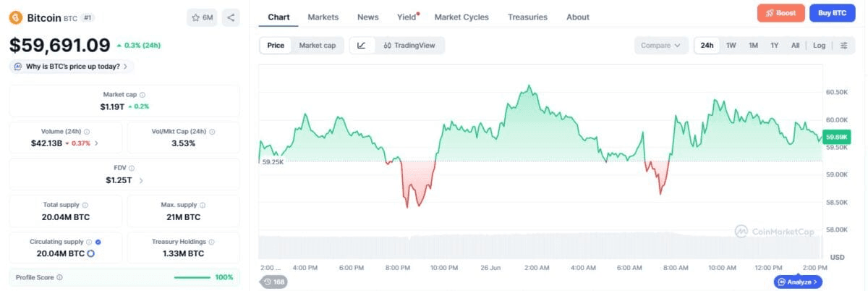Select the 1W time range
Image resolution: width=868 pixels, height=291 pixels.
point(731,45)
